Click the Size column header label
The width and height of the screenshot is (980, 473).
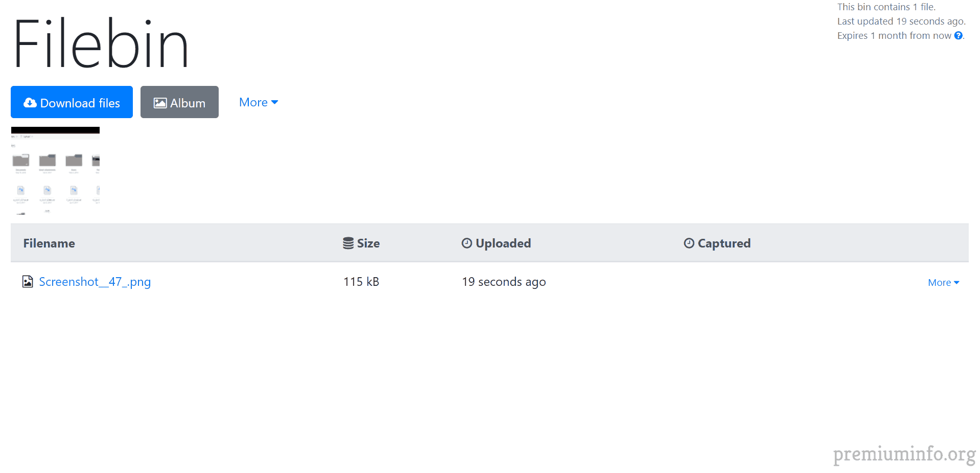pos(368,243)
